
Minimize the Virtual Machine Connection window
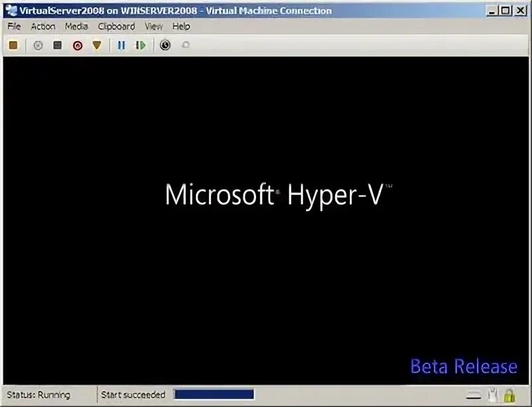(x=491, y=11)
